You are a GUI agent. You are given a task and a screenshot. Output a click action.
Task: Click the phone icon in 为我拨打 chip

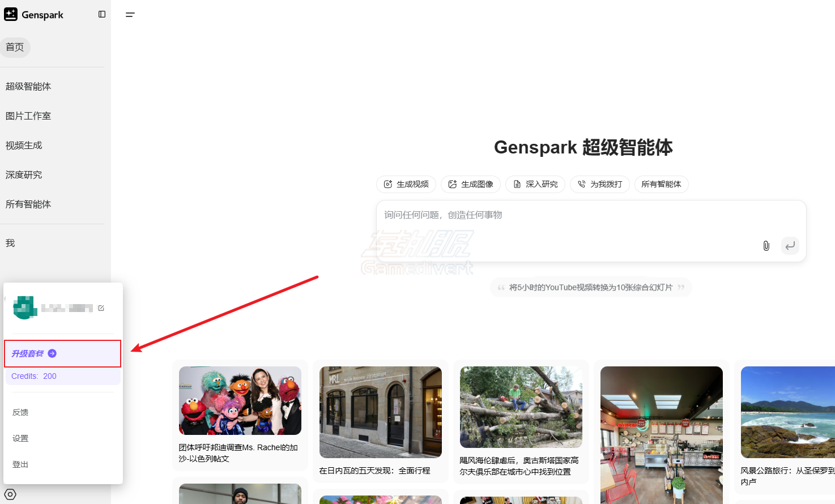(582, 184)
